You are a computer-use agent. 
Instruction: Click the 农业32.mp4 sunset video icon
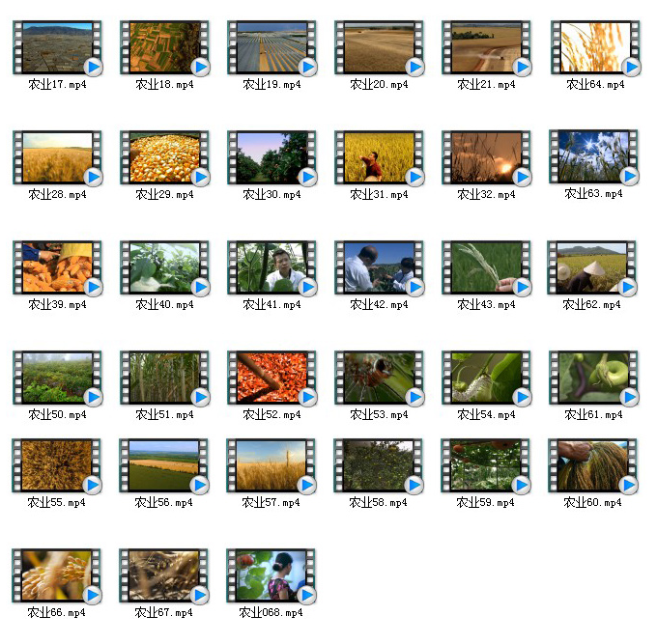(486, 157)
